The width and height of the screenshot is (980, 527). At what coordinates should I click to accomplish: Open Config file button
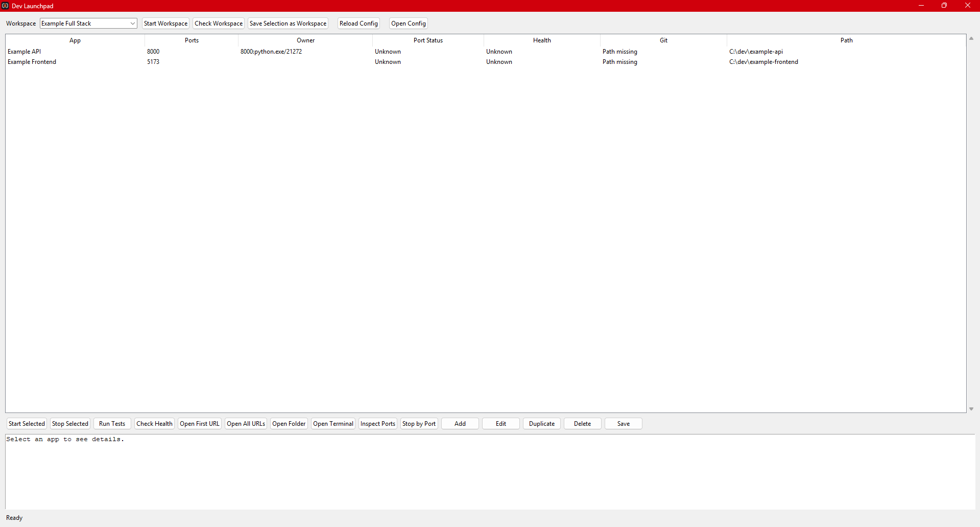[409, 24]
